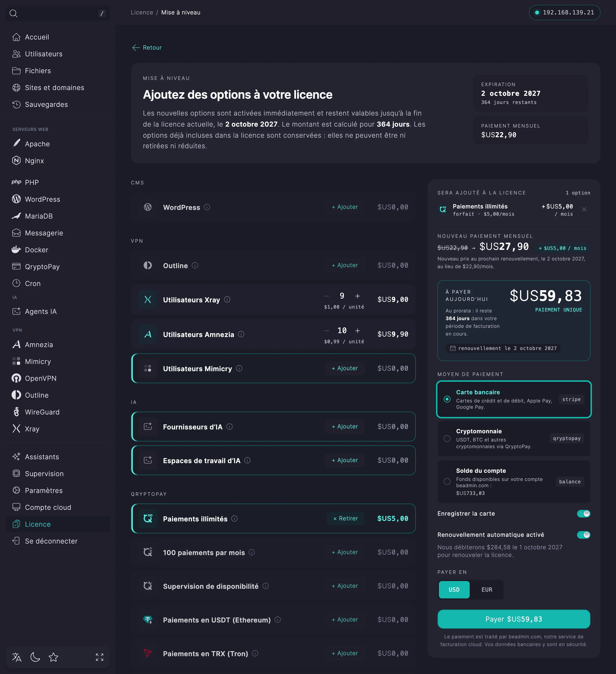Show info for Paiements en TRX (Tron)
The image size is (616, 674).
pos(255,653)
